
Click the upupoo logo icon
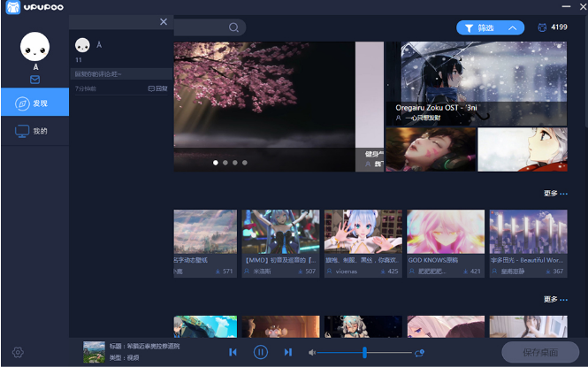(13, 7)
